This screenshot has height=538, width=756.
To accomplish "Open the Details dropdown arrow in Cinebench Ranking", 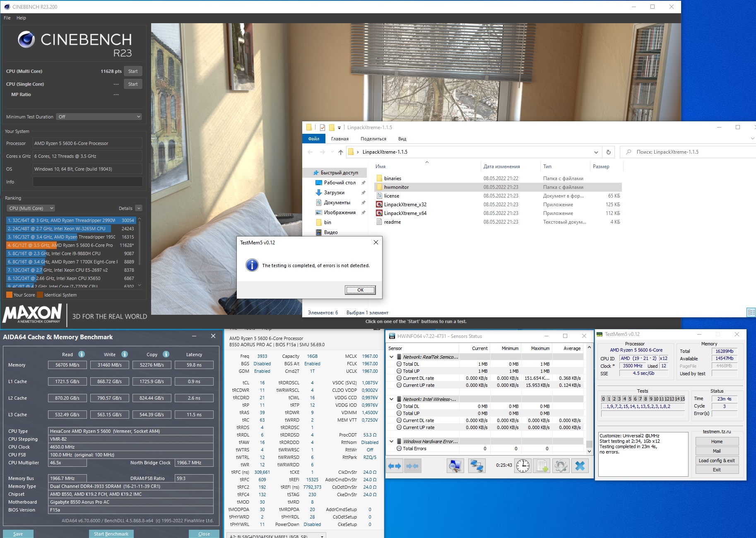I will coord(139,208).
